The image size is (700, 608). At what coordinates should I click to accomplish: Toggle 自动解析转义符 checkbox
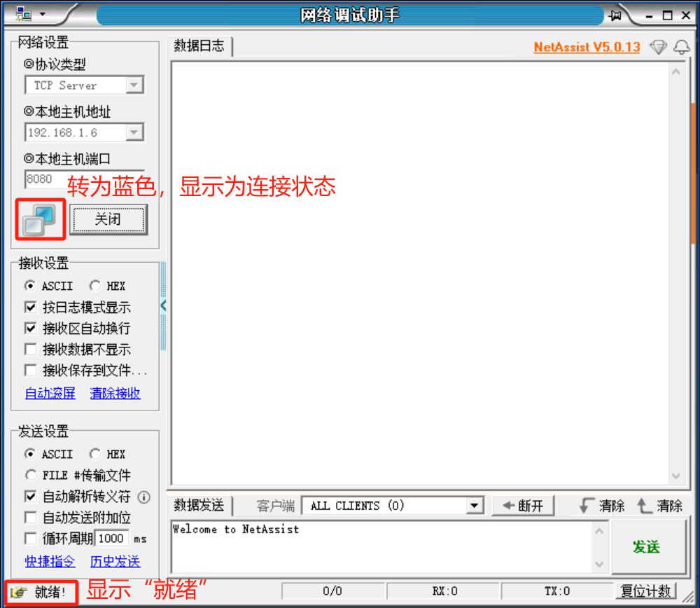[31, 497]
